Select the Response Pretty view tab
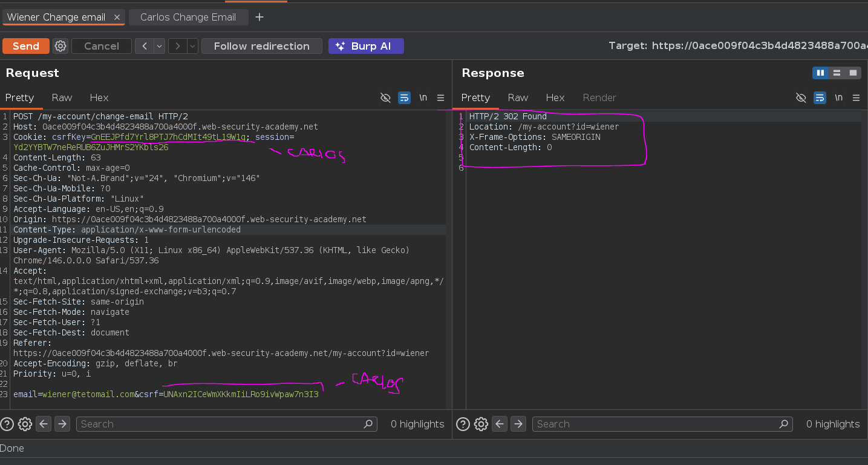This screenshot has height=465, width=868. (x=475, y=97)
